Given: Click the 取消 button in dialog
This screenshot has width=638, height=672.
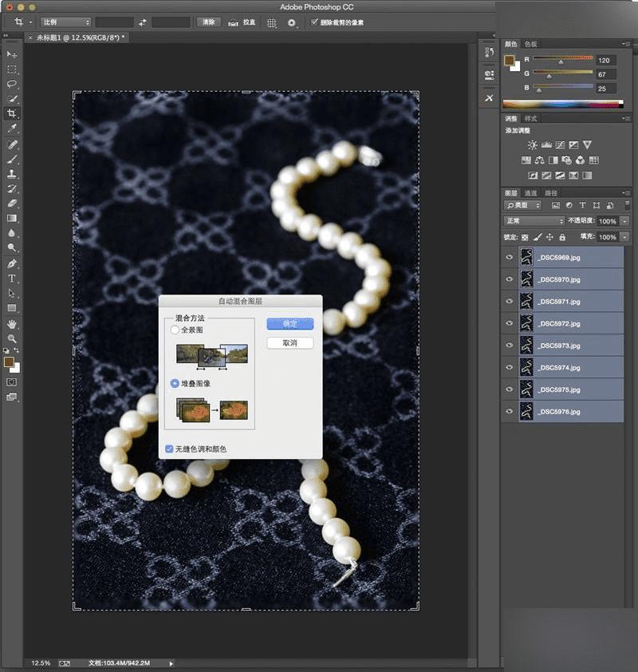Looking at the screenshot, I should tap(289, 342).
